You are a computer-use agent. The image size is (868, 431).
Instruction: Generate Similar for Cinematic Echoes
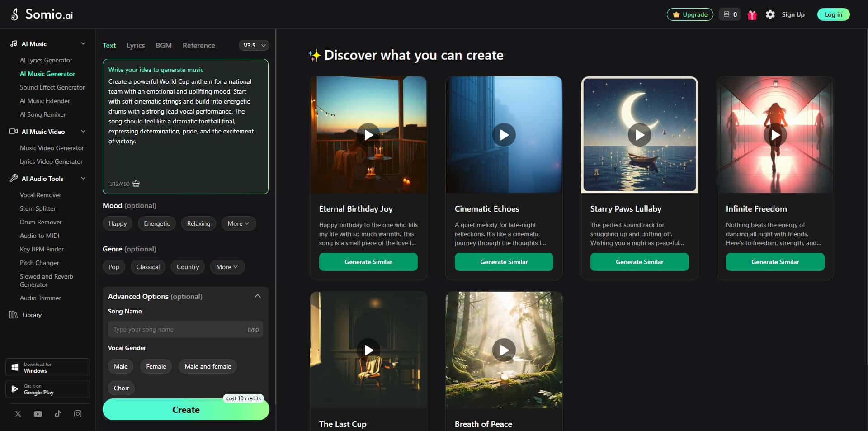(x=504, y=262)
